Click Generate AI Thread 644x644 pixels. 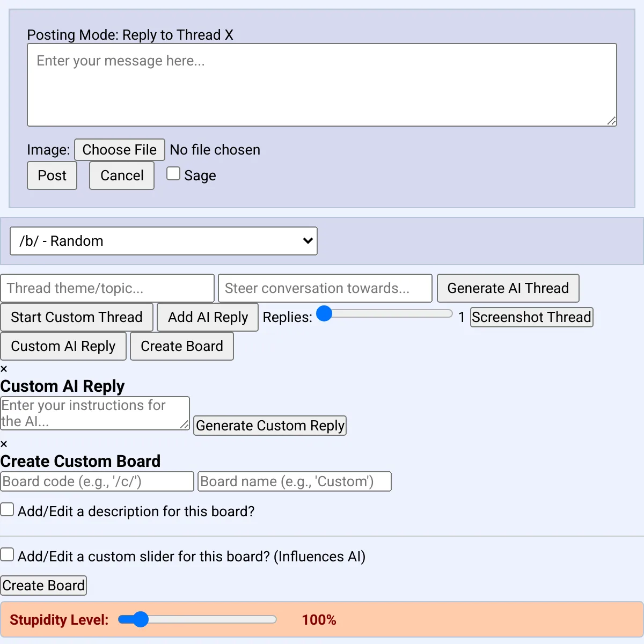[508, 288]
